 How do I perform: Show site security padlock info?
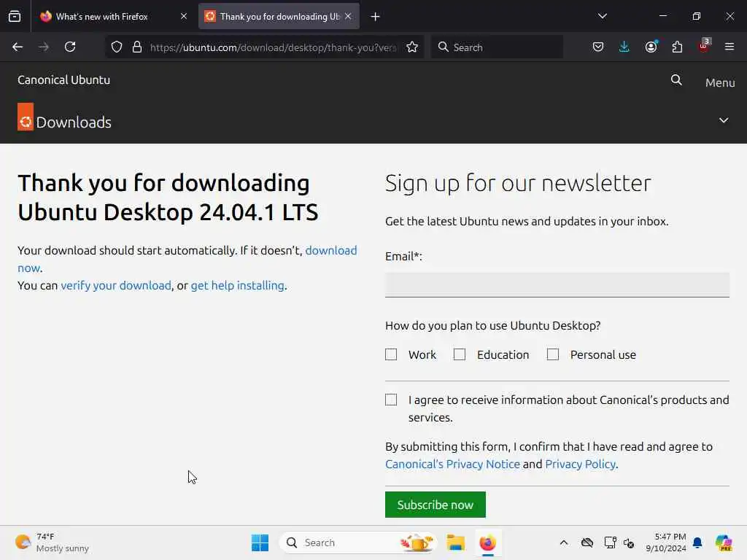click(137, 47)
